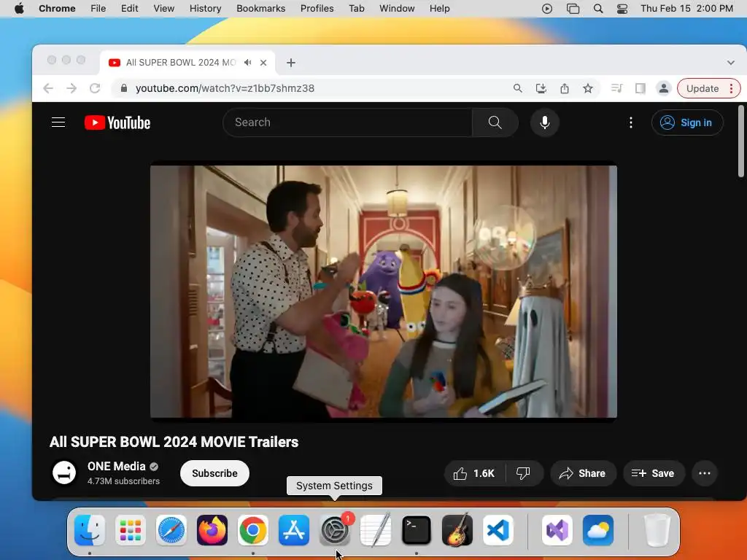Mute the tab via speaker icon
The width and height of the screenshot is (747, 560).
[248, 63]
